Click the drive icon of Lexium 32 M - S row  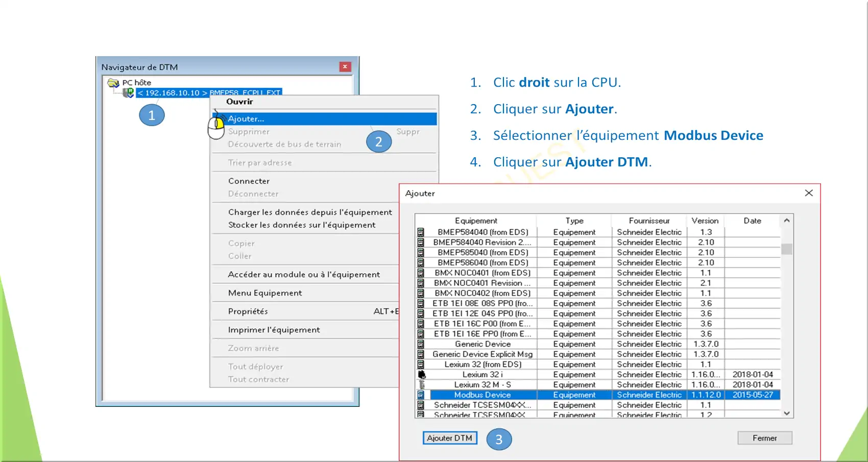click(x=421, y=384)
